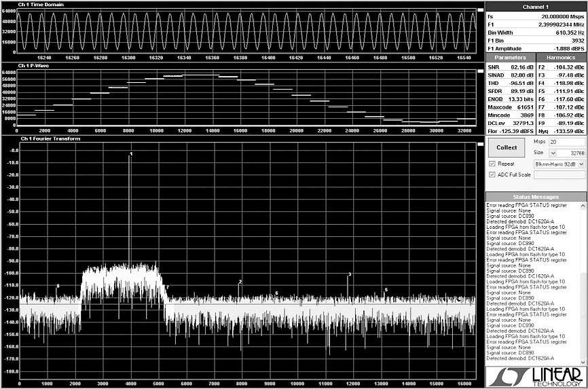Click the 'Ch 1 Fourier Transform' title
The height and width of the screenshot is (389, 588).
51,138
